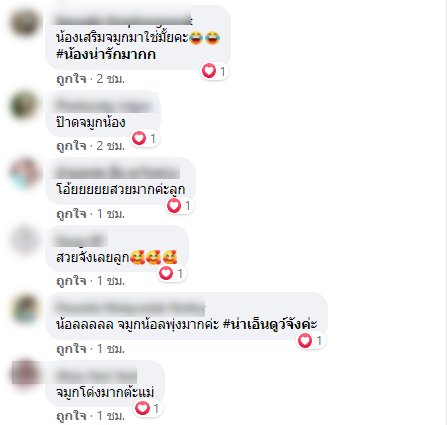The image size is (447, 425).
Task: Click heart reaction on สวยจังเลยลูก comment
Action: pyautogui.click(x=171, y=273)
